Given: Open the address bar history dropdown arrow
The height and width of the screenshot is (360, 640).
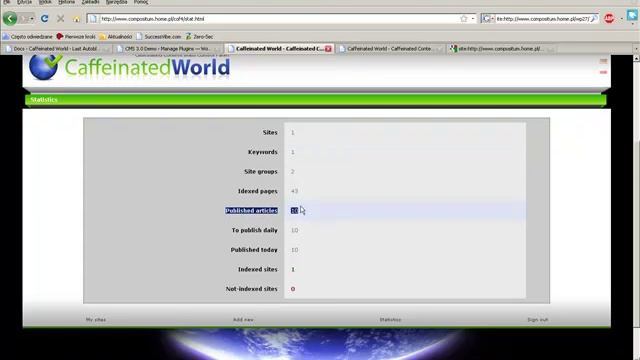Looking at the screenshot, I should (473, 18).
